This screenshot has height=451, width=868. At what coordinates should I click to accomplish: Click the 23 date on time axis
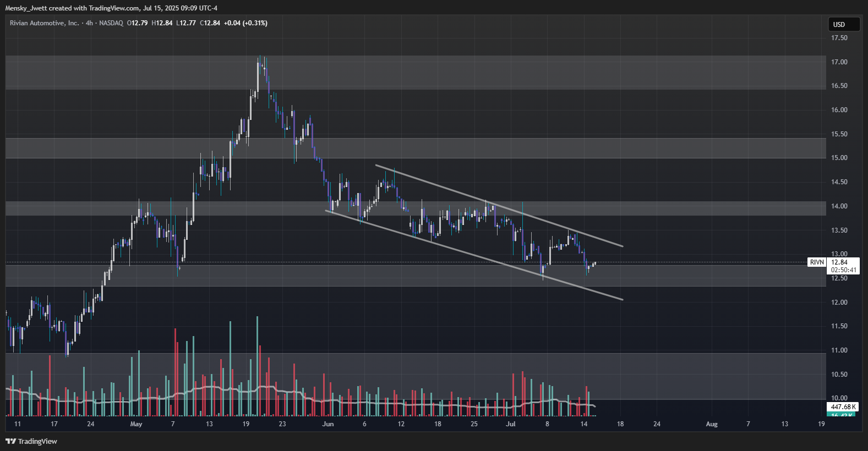coord(282,424)
